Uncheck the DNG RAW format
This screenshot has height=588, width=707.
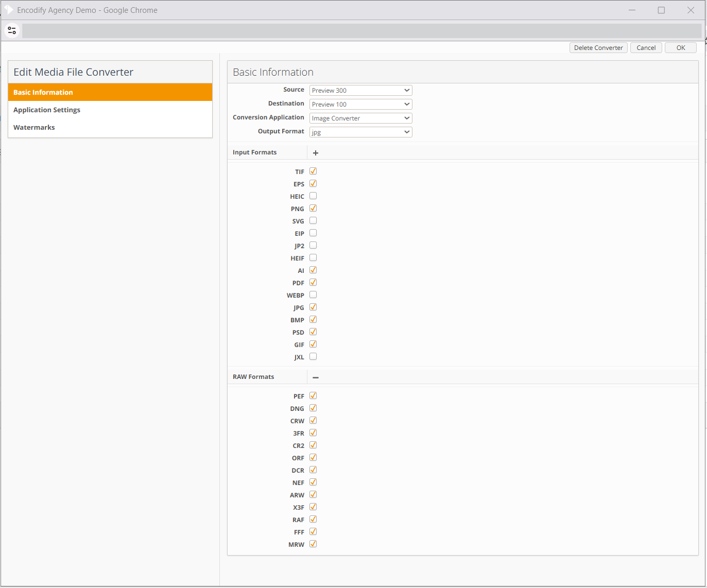click(313, 408)
